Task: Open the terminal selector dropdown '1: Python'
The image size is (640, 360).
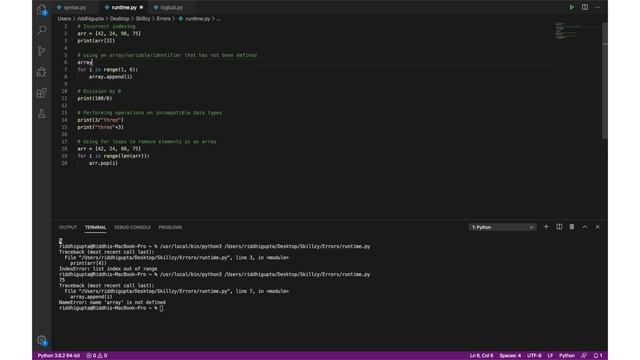Action: click(502, 227)
